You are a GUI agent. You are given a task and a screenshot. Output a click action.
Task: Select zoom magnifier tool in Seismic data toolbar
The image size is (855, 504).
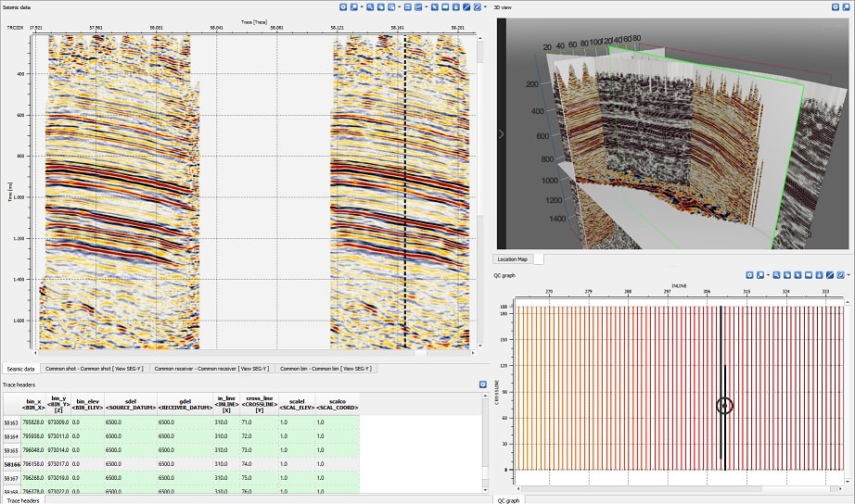pos(369,6)
